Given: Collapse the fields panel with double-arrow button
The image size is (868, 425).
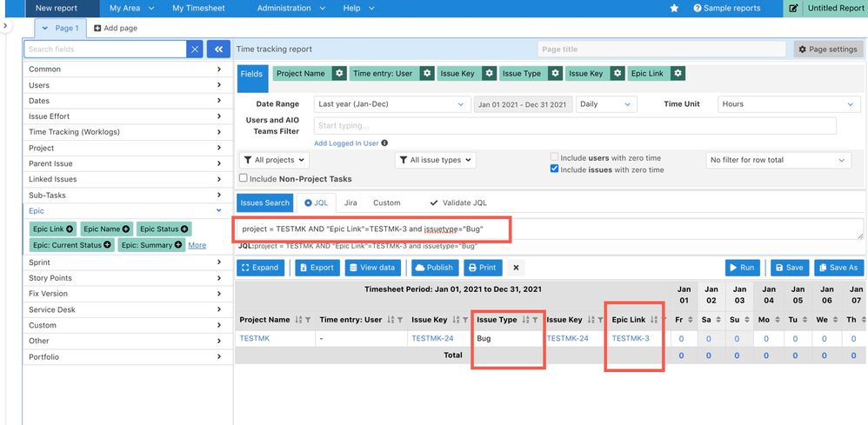Looking at the screenshot, I should [x=218, y=50].
